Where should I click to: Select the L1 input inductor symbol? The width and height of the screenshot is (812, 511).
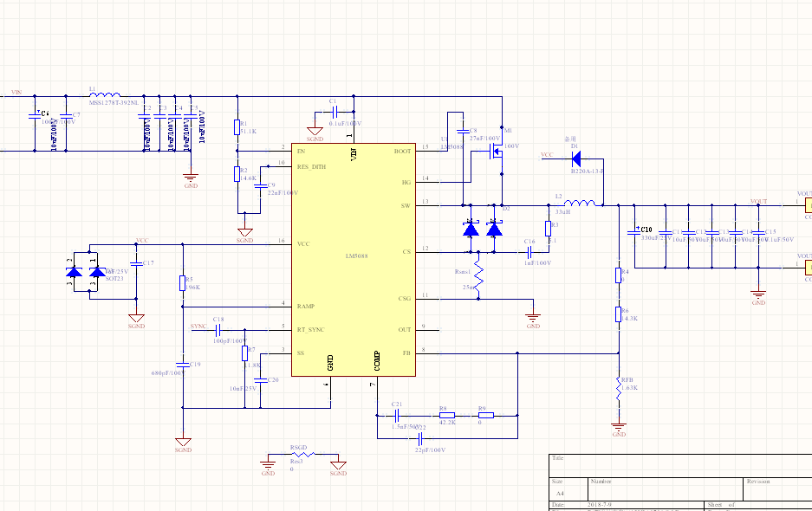coord(105,94)
